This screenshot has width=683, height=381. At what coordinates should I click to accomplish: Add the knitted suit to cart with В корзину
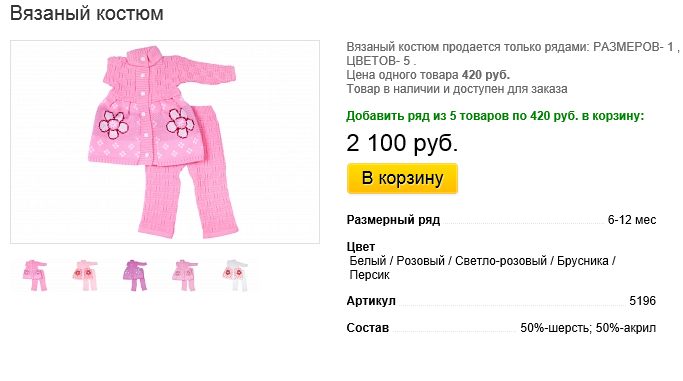coord(402,179)
